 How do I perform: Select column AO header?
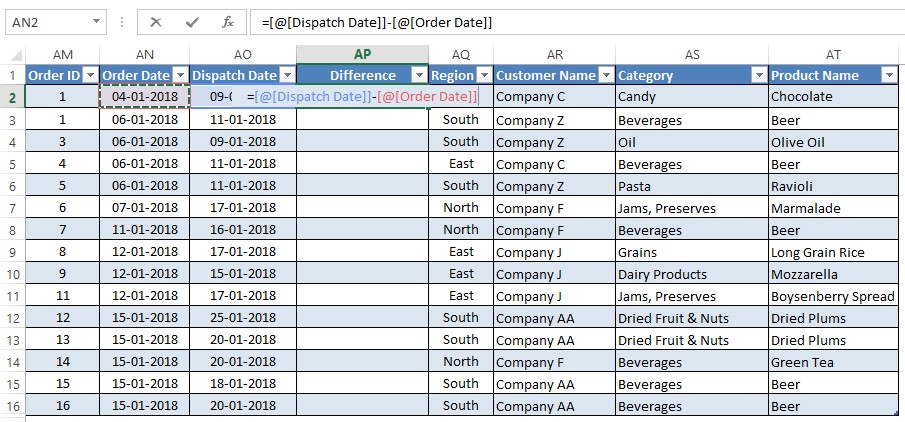pos(243,55)
